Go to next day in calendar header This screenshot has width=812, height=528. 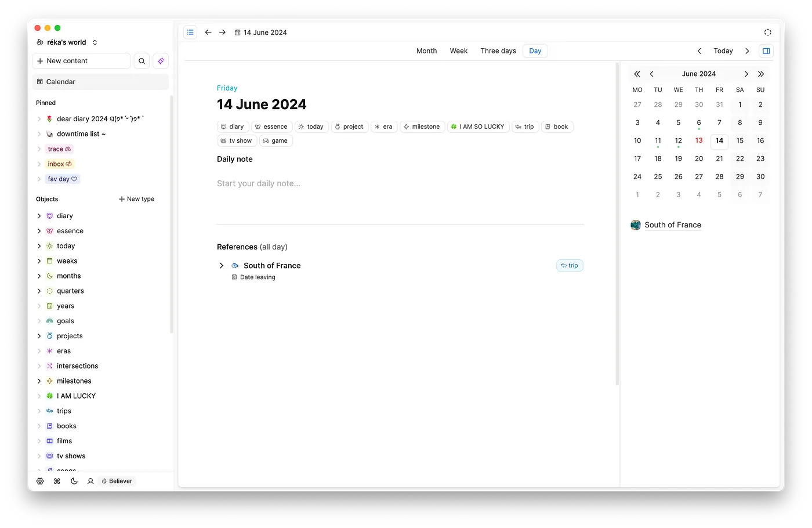[747, 51]
